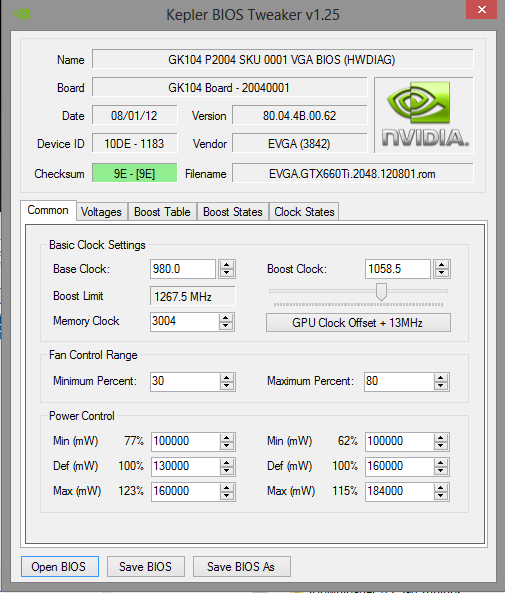Click the Board field GK104 Board - 20040001

pos(229,88)
